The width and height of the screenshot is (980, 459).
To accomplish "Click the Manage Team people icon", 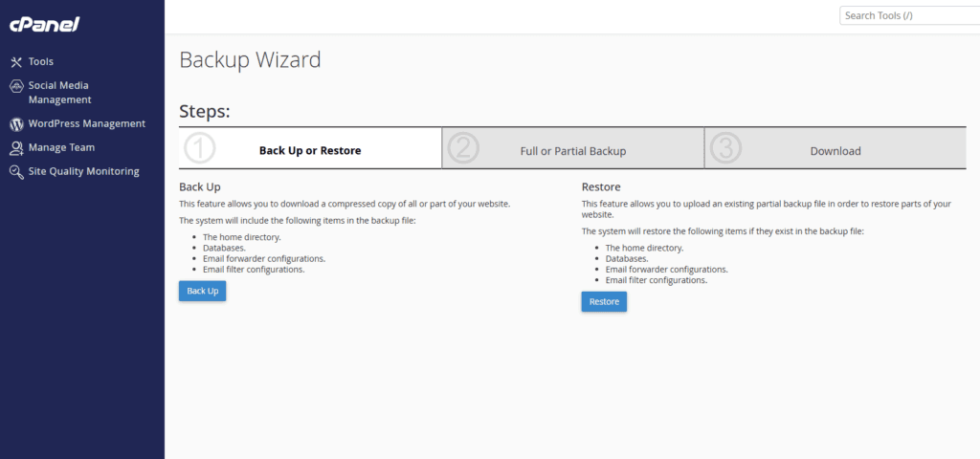I will pyautogui.click(x=16, y=148).
